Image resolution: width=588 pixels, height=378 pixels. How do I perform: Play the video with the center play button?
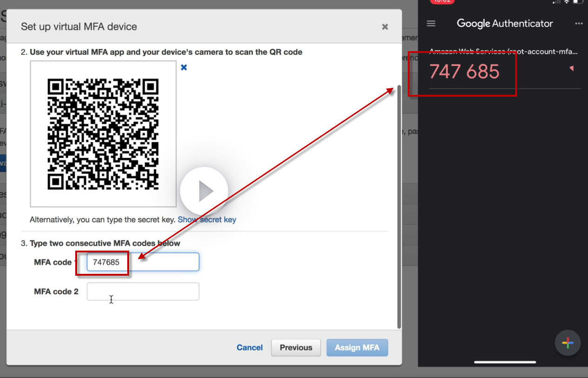pyautogui.click(x=204, y=191)
